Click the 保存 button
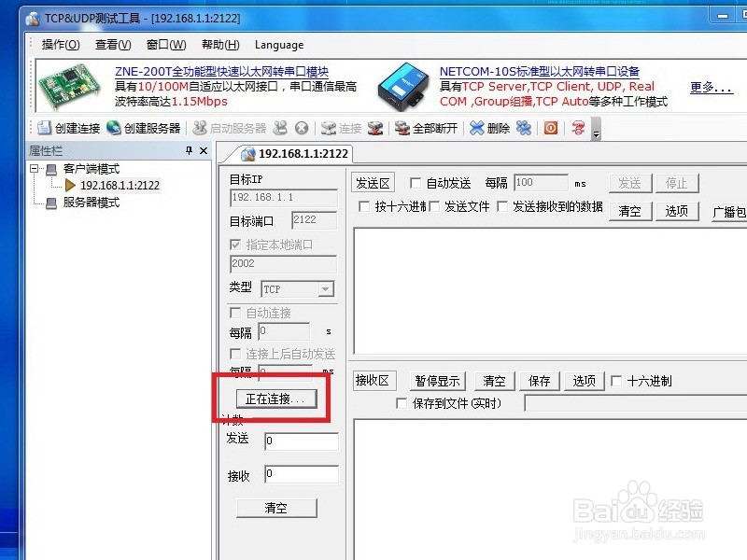The image size is (747, 560). pyautogui.click(x=540, y=381)
